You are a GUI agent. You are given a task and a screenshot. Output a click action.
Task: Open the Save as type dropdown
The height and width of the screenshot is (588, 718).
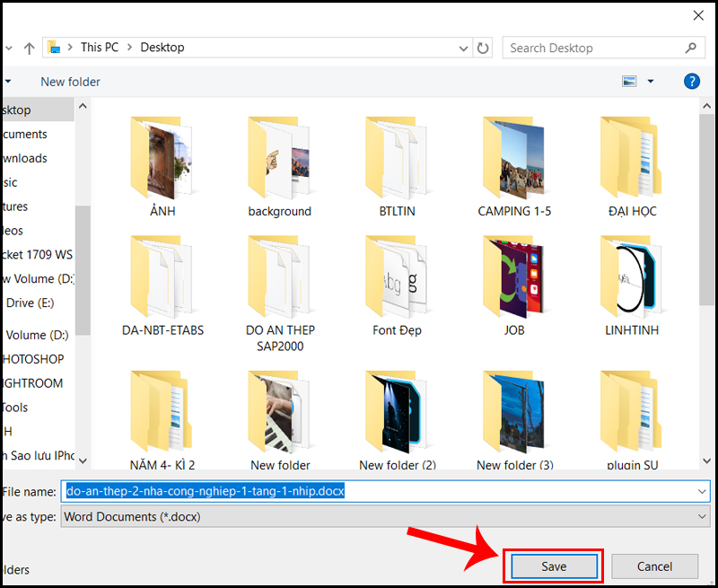pyautogui.click(x=704, y=516)
